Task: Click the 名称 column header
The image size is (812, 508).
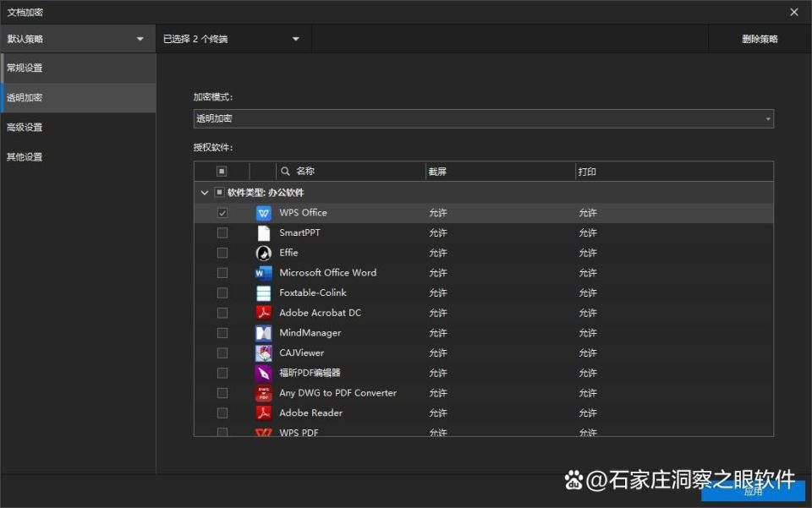Action: (x=350, y=172)
